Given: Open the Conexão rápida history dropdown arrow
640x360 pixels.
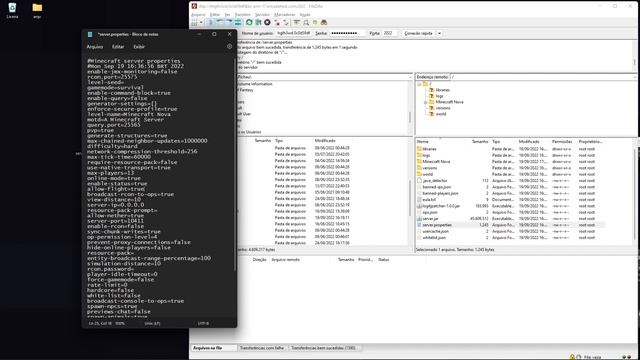Looking at the screenshot, I should tap(440, 33).
